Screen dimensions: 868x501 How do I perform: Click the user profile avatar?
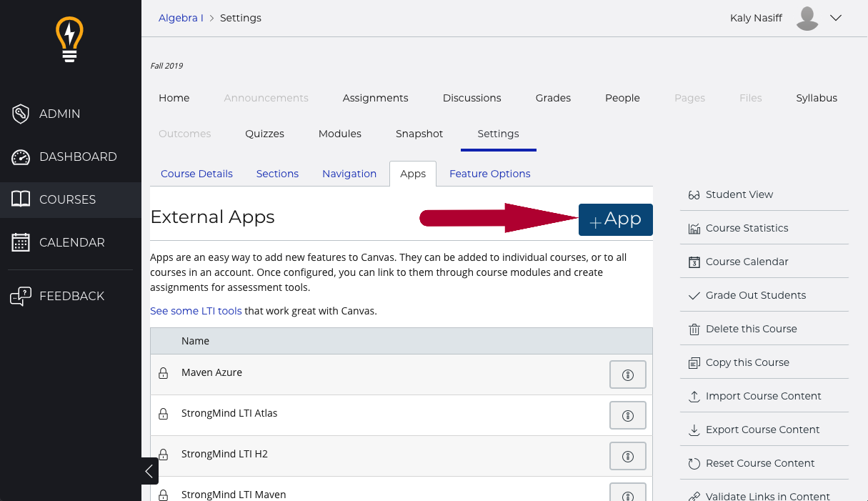point(807,19)
